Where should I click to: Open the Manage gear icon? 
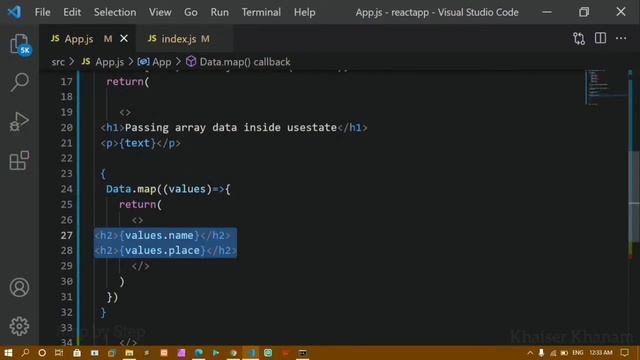[19, 326]
